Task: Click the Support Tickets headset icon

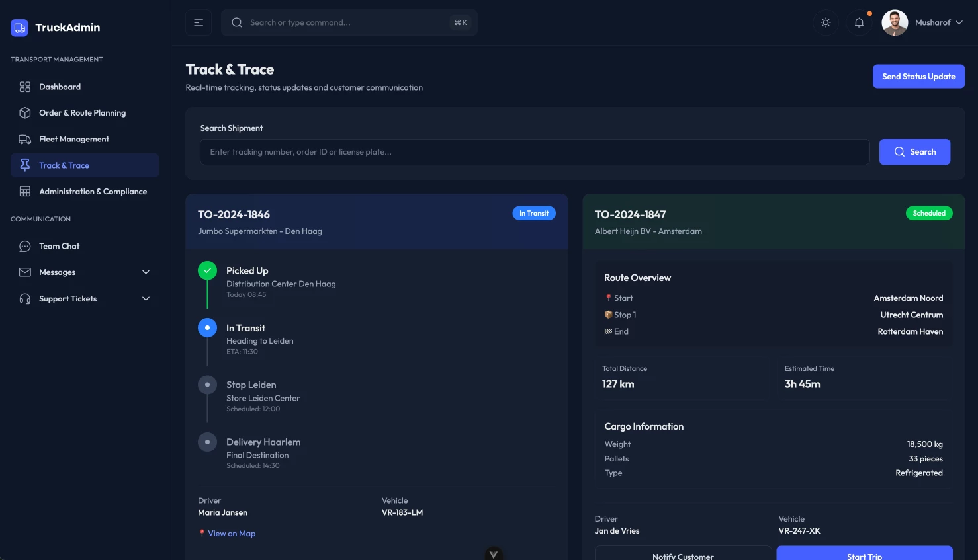Action: pyautogui.click(x=25, y=299)
